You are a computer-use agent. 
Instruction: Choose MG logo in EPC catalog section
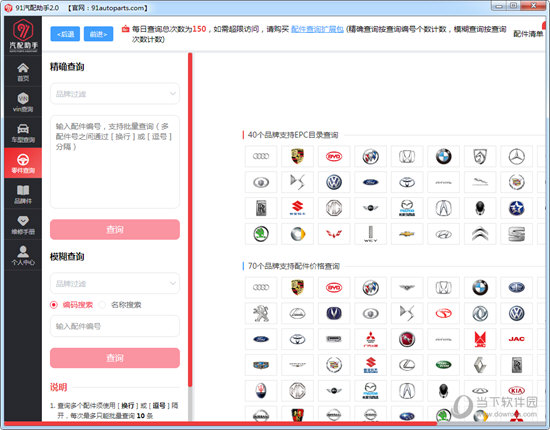[334, 208]
